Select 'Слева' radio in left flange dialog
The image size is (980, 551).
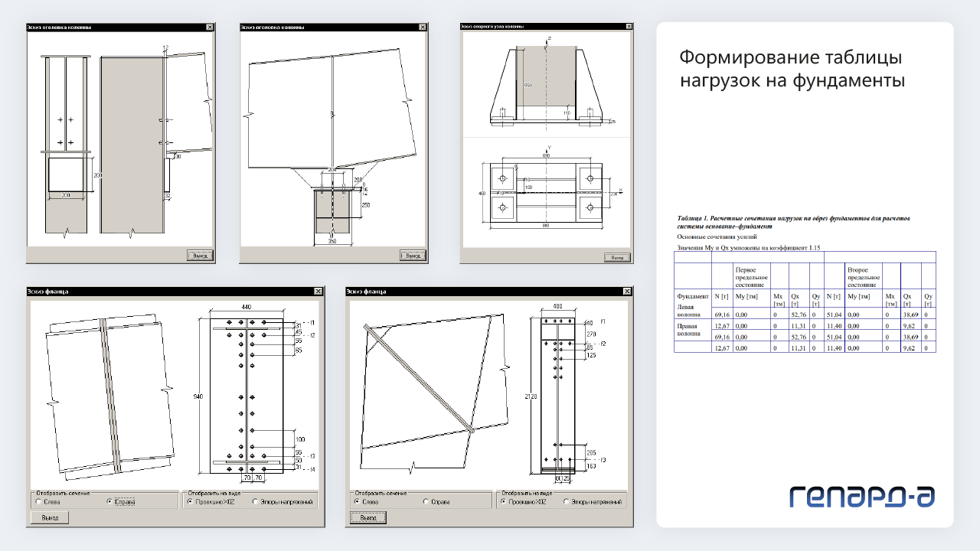click(x=38, y=502)
